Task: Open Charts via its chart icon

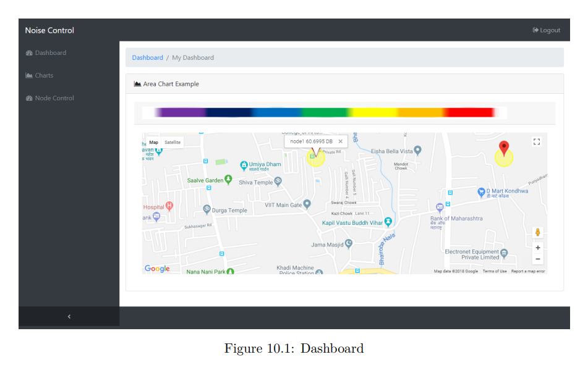Action: tap(28, 75)
